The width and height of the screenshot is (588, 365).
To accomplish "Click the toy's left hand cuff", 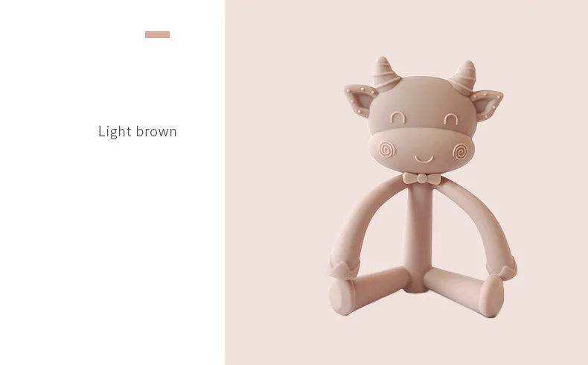I will 343,267.
